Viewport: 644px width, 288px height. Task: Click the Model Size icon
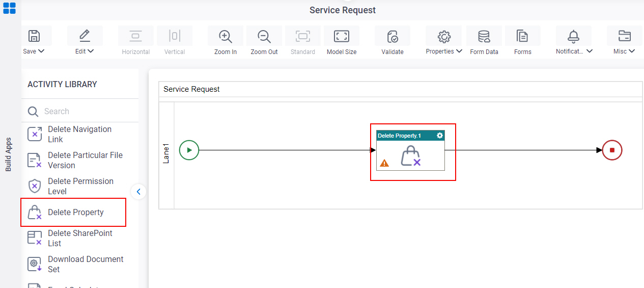(x=342, y=36)
